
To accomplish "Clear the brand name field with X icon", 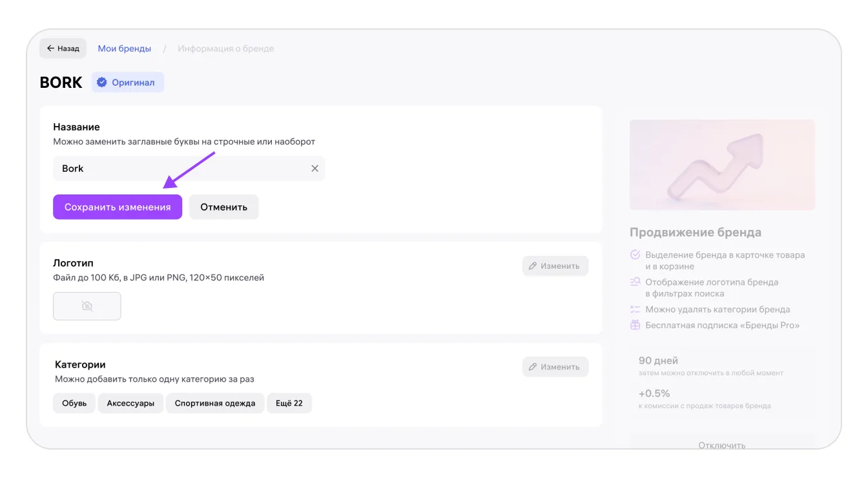I will [x=315, y=169].
